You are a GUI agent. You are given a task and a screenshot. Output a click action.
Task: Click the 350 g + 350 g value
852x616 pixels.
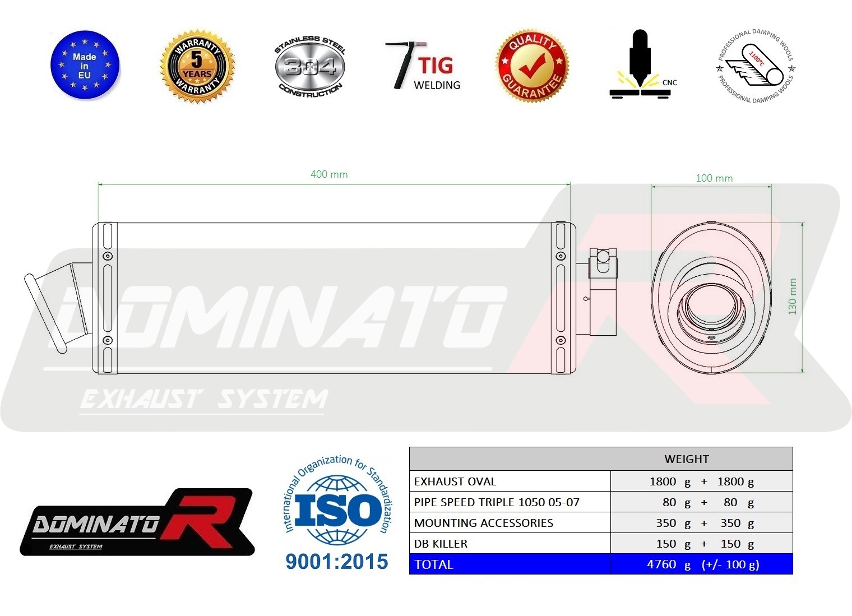705,523
